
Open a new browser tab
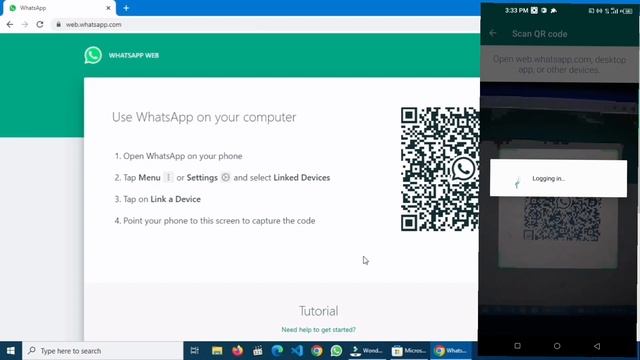click(126, 8)
